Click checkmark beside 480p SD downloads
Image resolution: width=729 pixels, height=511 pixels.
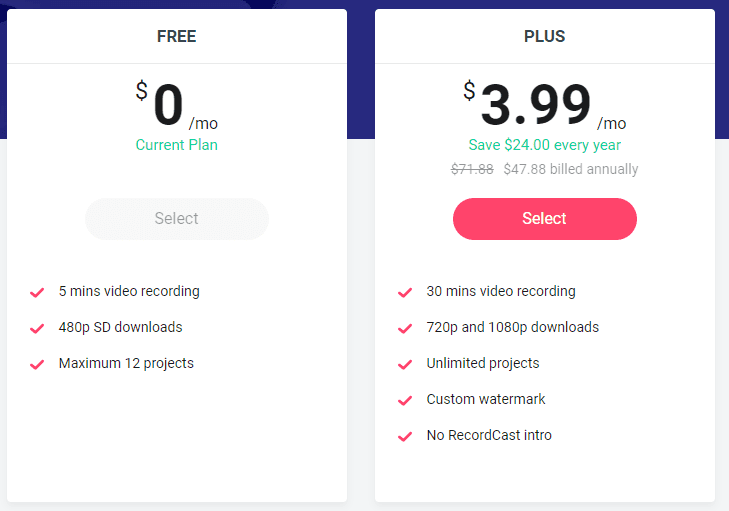coord(37,328)
